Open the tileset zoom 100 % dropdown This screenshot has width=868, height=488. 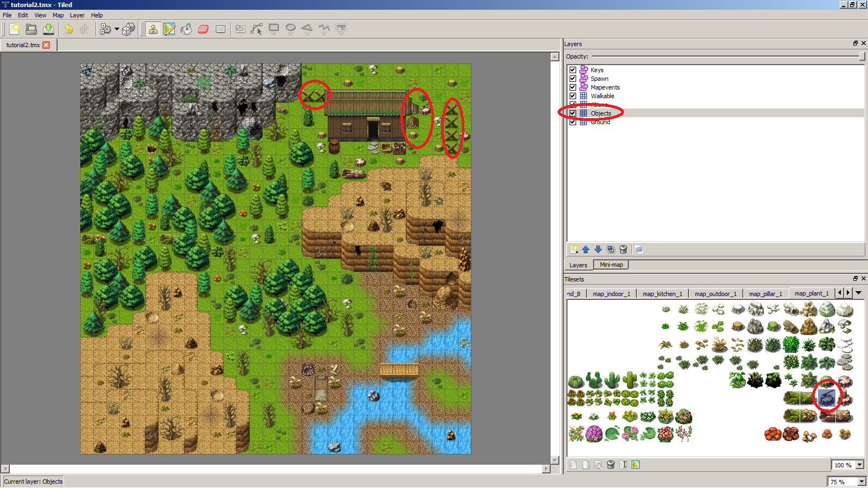click(860, 465)
